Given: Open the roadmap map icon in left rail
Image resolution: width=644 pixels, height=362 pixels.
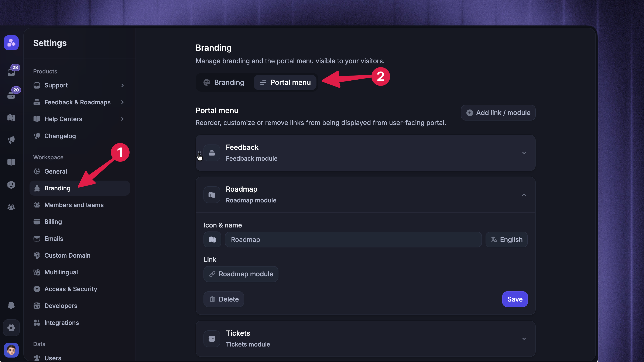Looking at the screenshot, I should pyautogui.click(x=11, y=117).
